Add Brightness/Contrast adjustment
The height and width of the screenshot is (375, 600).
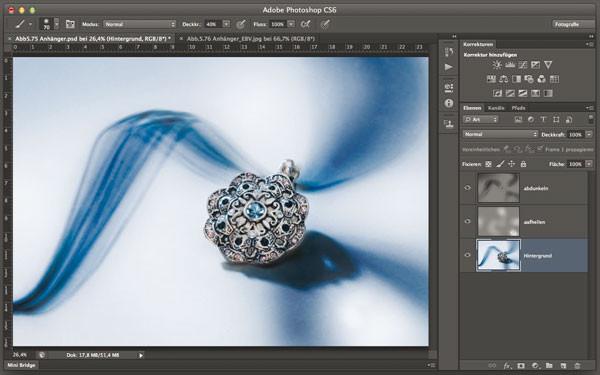[x=497, y=65]
